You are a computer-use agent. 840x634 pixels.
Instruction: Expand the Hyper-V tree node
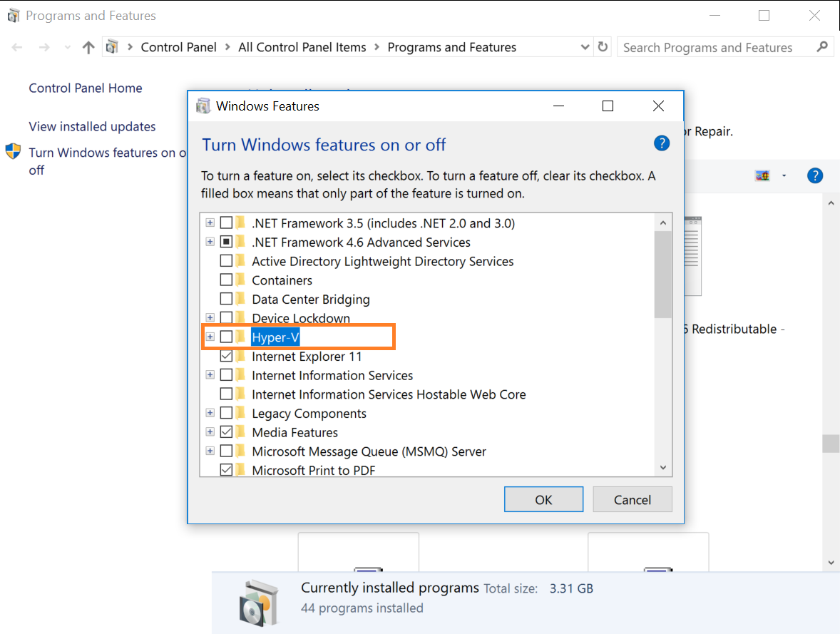[210, 337]
